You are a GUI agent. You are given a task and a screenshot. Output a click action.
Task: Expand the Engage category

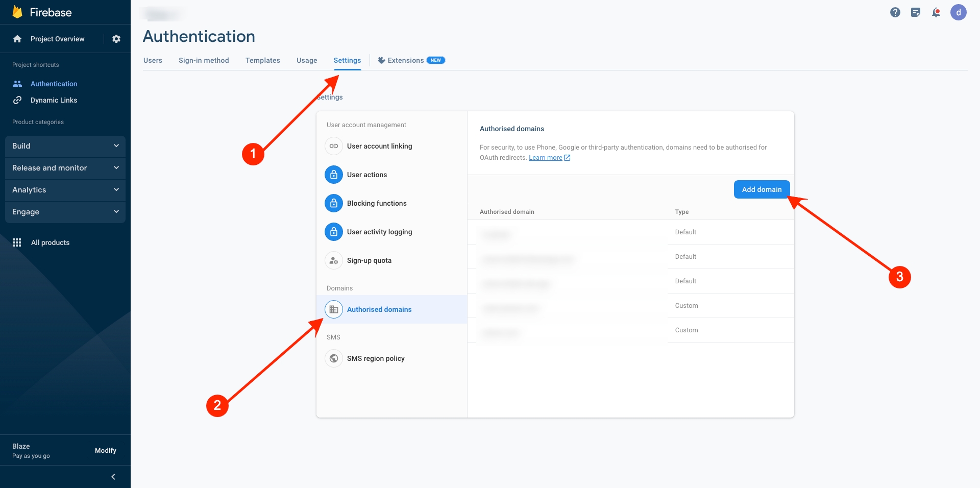[65, 212]
